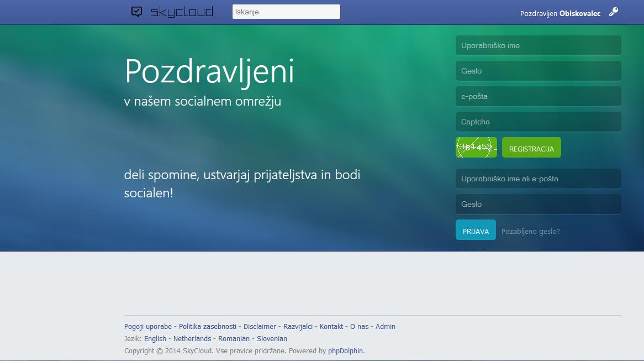Select the registration Geslo field

pos(538,71)
